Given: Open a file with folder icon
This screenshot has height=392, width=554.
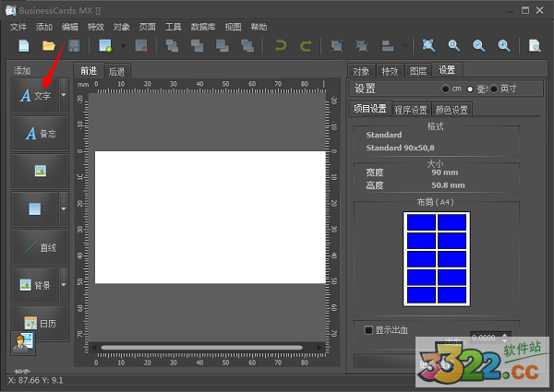Looking at the screenshot, I should (x=49, y=46).
